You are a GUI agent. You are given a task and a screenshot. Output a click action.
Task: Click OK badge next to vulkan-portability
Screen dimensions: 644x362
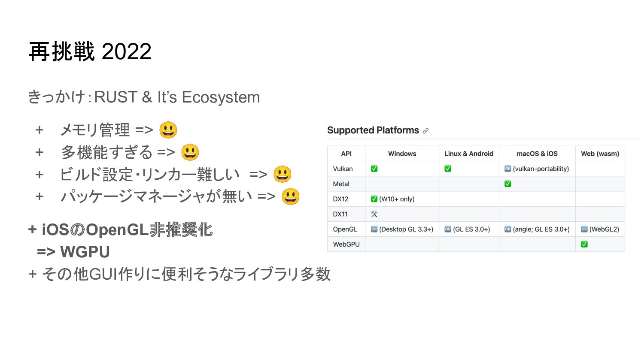click(508, 169)
